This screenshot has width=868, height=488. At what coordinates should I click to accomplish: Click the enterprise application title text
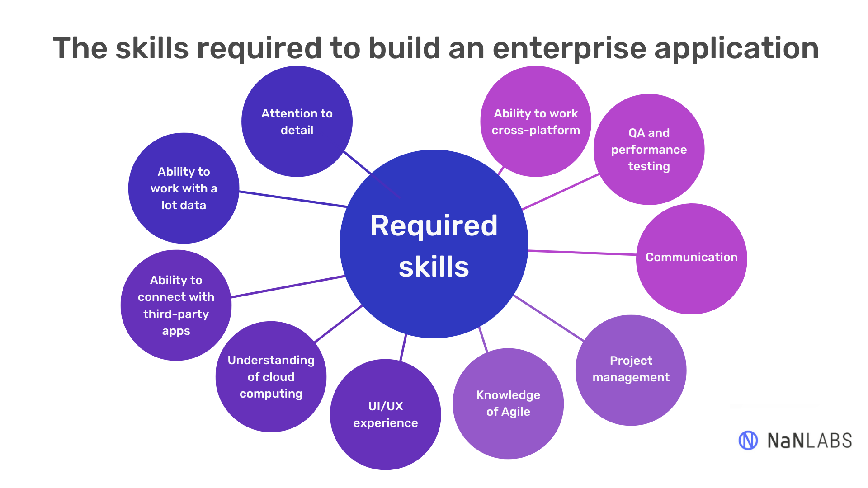click(x=434, y=45)
